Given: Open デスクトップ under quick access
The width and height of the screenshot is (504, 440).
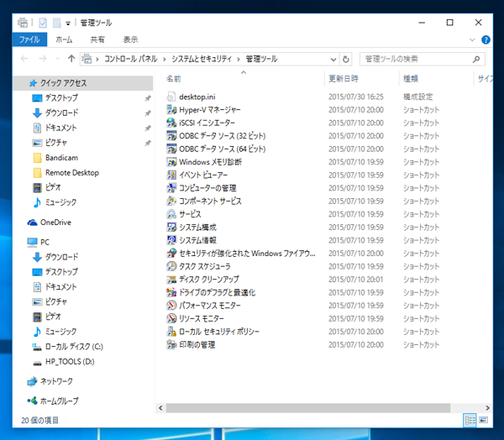Looking at the screenshot, I should click(61, 97).
